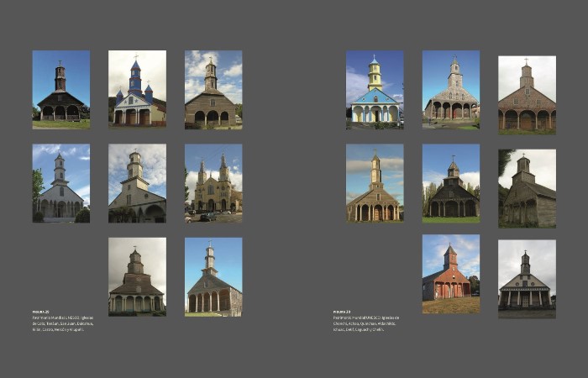The height and width of the screenshot is (378, 588).
Task: Open cream church photo with overcast clouds
Action: (x=137, y=182)
